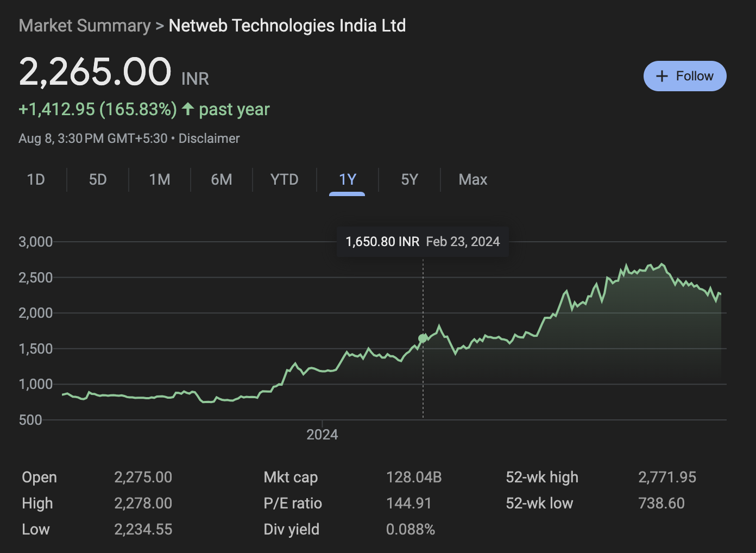Open the Disclaimer link
The image size is (756, 553).
[x=209, y=139]
